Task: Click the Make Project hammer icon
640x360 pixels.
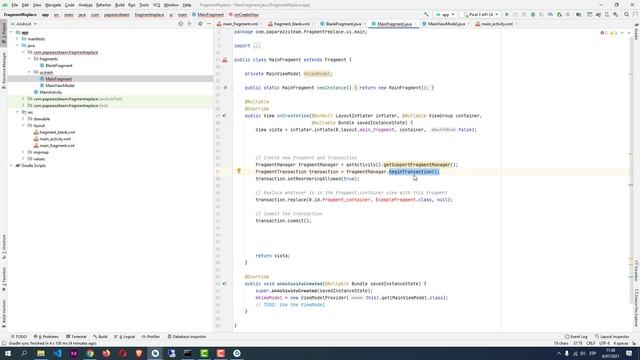Action: (x=426, y=15)
